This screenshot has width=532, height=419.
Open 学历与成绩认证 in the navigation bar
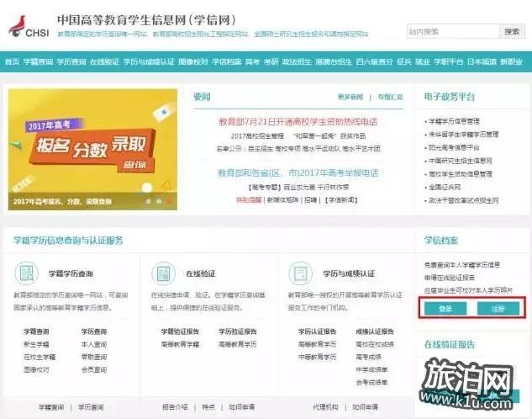[x=149, y=61]
